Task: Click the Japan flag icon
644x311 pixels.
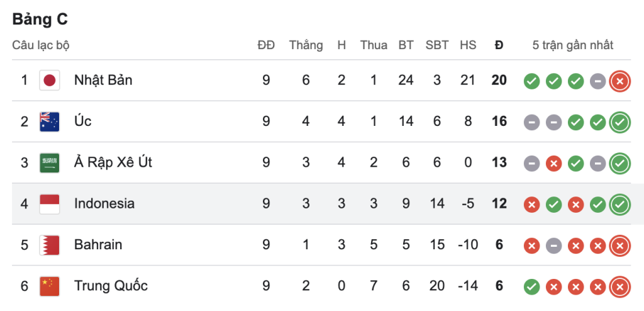Action: click(x=49, y=81)
